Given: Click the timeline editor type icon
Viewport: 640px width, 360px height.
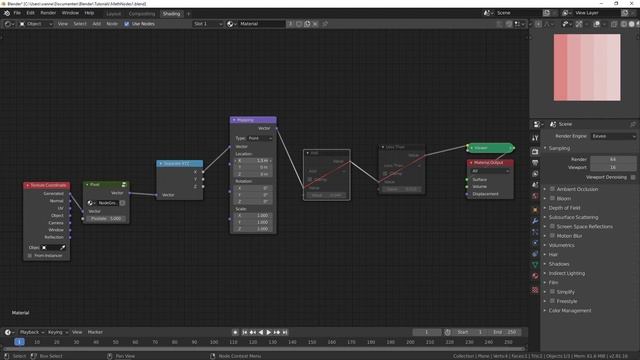Looking at the screenshot, I should [9, 332].
